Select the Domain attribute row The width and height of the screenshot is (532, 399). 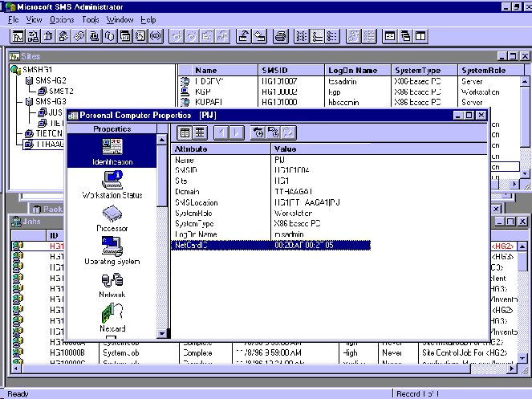point(270,192)
